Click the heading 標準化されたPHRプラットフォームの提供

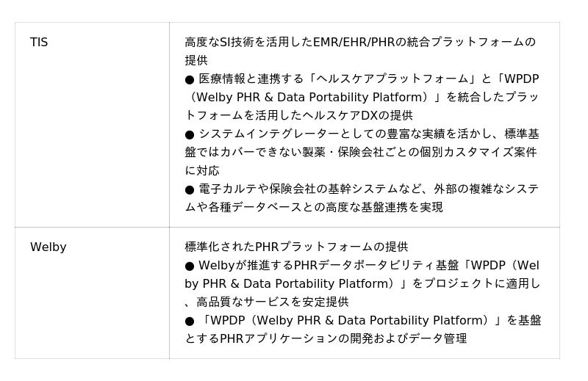[x=295, y=247]
